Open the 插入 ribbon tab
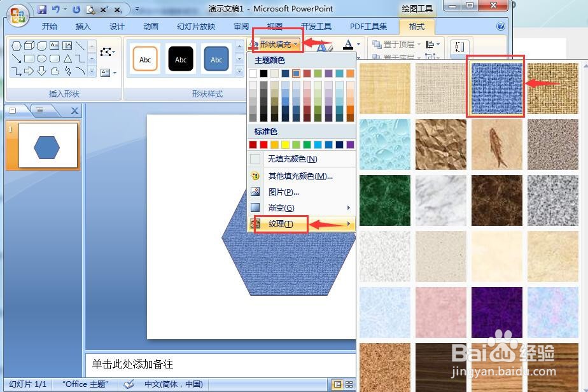Image resolution: width=588 pixels, height=392 pixels. click(83, 26)
